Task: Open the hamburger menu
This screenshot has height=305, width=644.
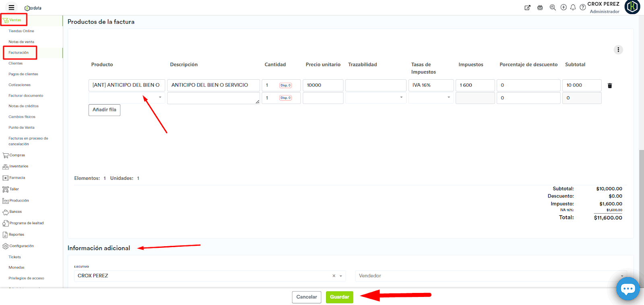Action: pos(11,8)
